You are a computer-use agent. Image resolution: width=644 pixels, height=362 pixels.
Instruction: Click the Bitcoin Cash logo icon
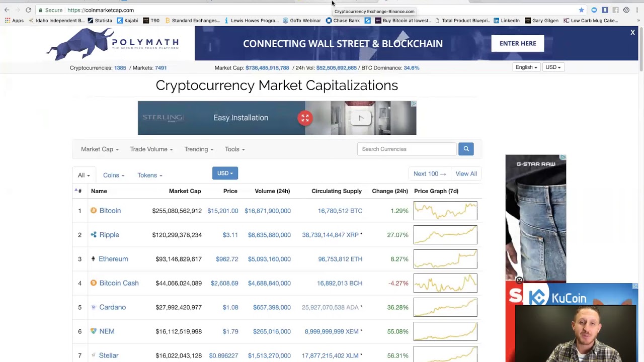93,283
